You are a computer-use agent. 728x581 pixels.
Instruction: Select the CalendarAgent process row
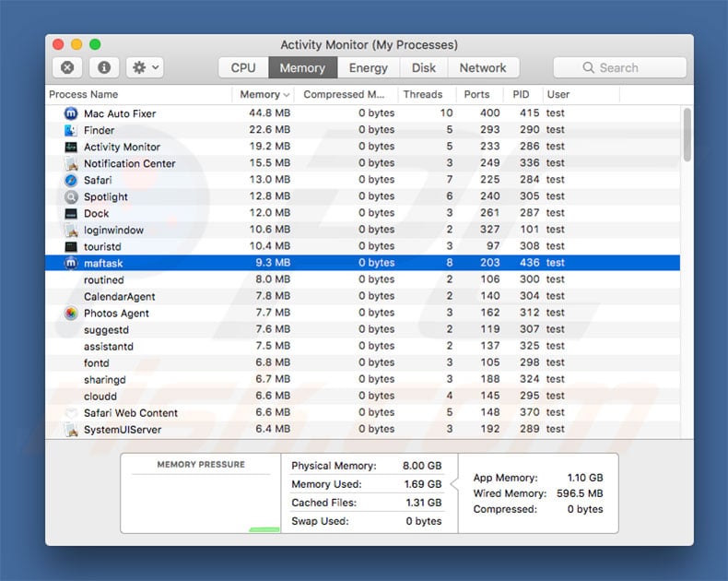point(362,297)
